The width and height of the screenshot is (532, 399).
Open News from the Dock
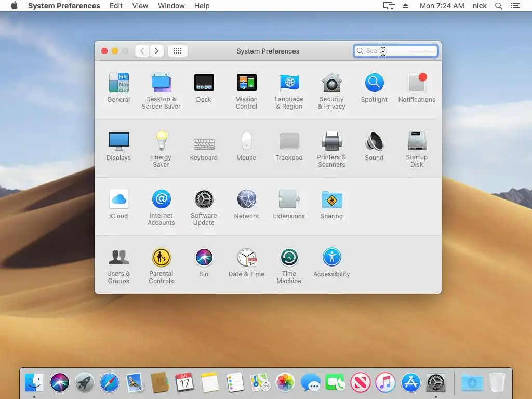coord(361,382)
